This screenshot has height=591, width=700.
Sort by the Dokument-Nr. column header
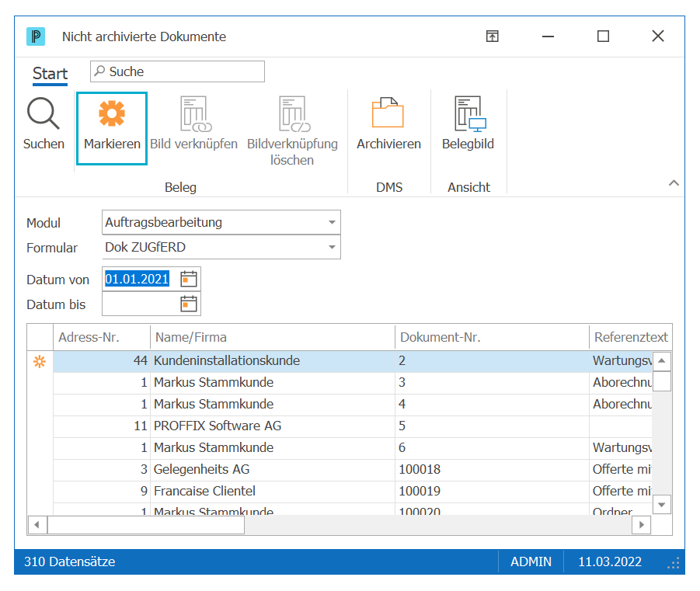(x=492, y=337)
